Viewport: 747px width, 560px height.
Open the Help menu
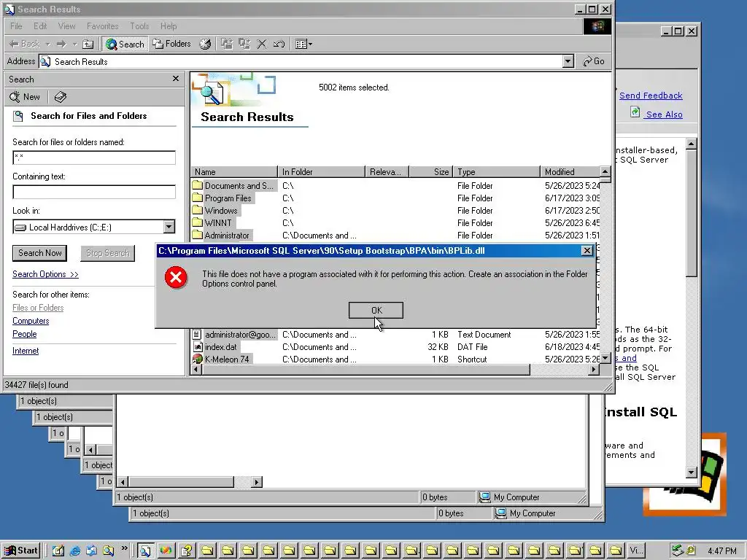point(169,26)
